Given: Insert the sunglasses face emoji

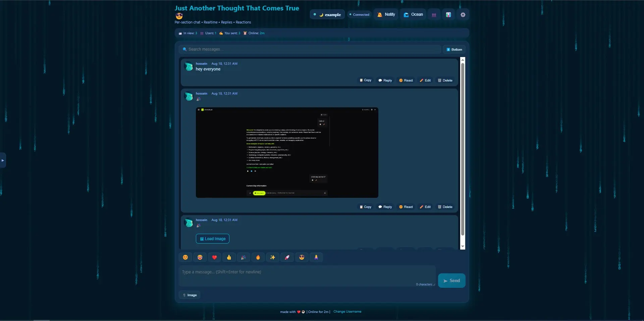Looking at the screenshot, I should (302, 257).
